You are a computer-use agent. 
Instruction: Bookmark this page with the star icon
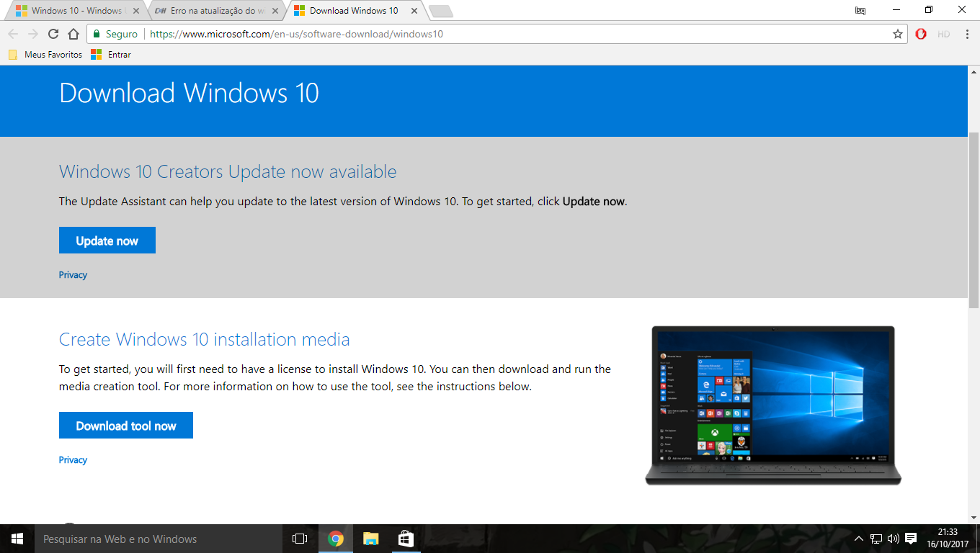pyautogui.click(x=897, y=34)
